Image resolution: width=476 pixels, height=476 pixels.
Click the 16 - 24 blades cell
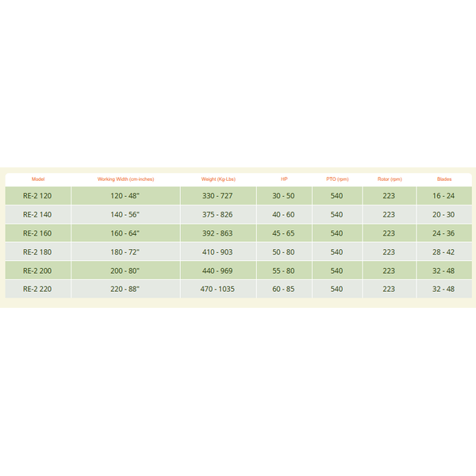(444, 196)
